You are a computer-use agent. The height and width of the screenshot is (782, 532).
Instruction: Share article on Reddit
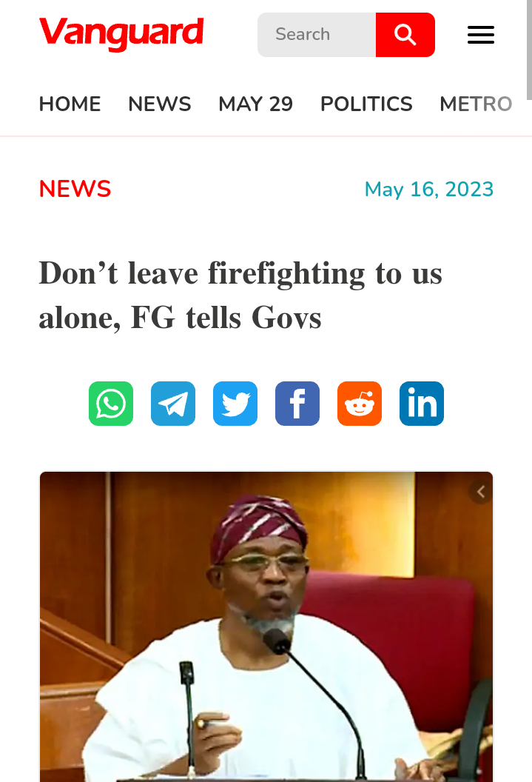(360, 404)
